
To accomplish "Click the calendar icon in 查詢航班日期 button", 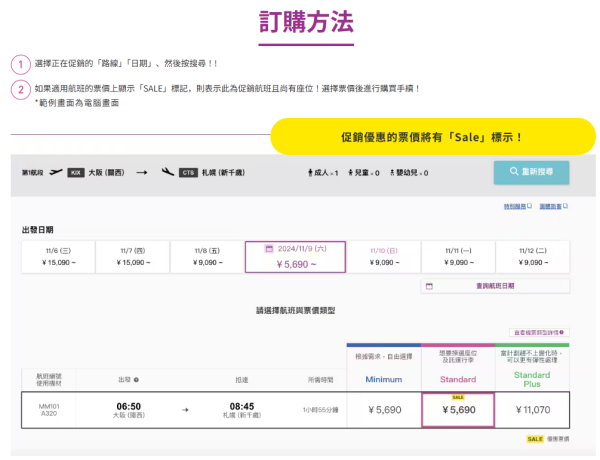I will 429,286.
